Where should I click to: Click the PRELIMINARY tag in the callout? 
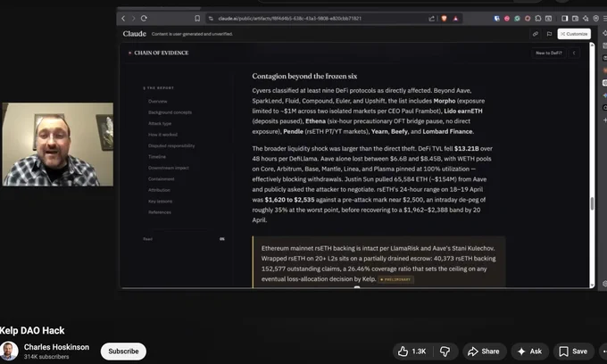(395, 279)
